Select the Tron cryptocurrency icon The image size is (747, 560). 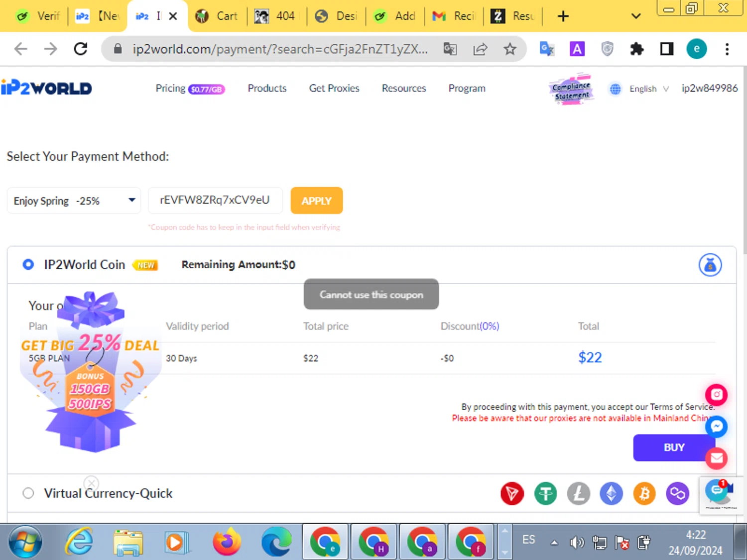(512, 493)
